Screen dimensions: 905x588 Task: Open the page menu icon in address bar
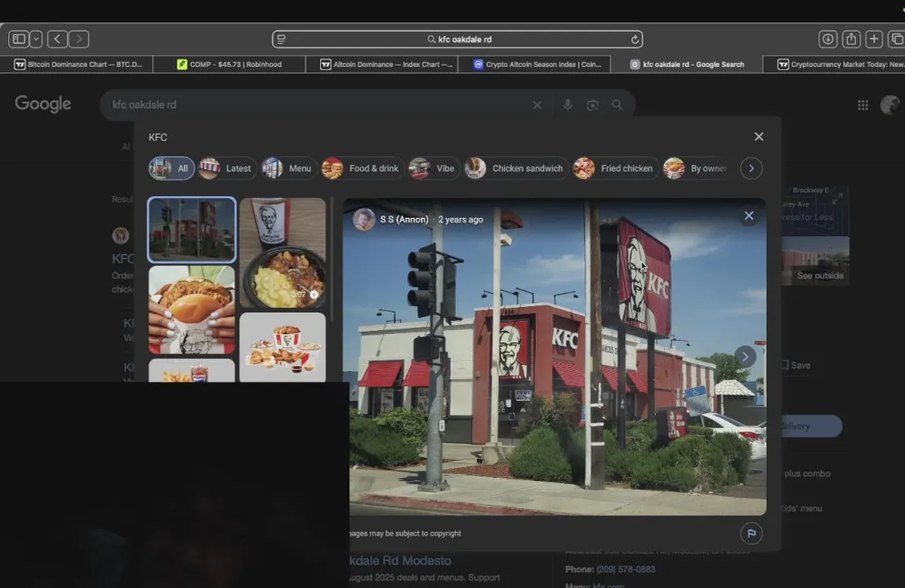pyautogui.click(x=282, y=39)
